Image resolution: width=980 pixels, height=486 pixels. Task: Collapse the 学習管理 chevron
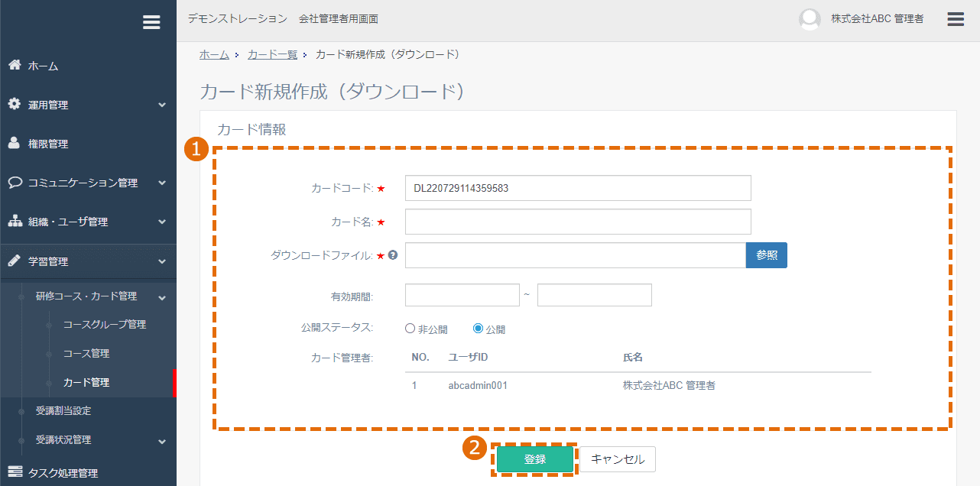(x=162, y=261)
